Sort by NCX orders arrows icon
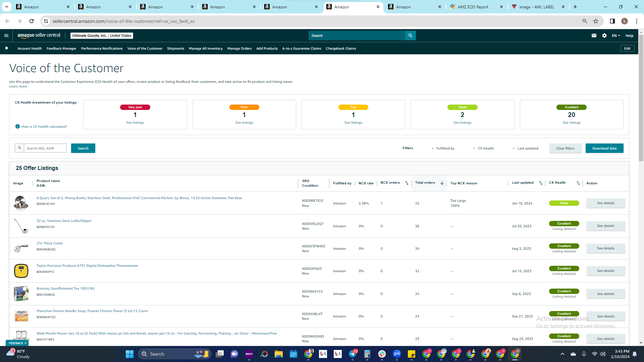 (407, 183)
